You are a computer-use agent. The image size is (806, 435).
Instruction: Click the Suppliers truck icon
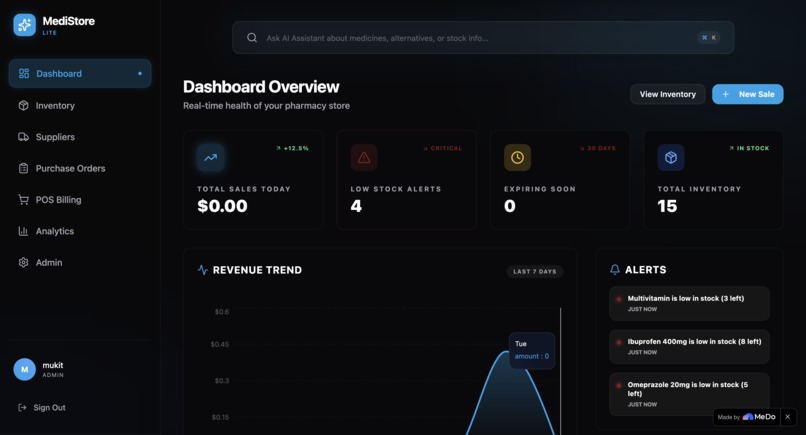(x=23, y=137)
